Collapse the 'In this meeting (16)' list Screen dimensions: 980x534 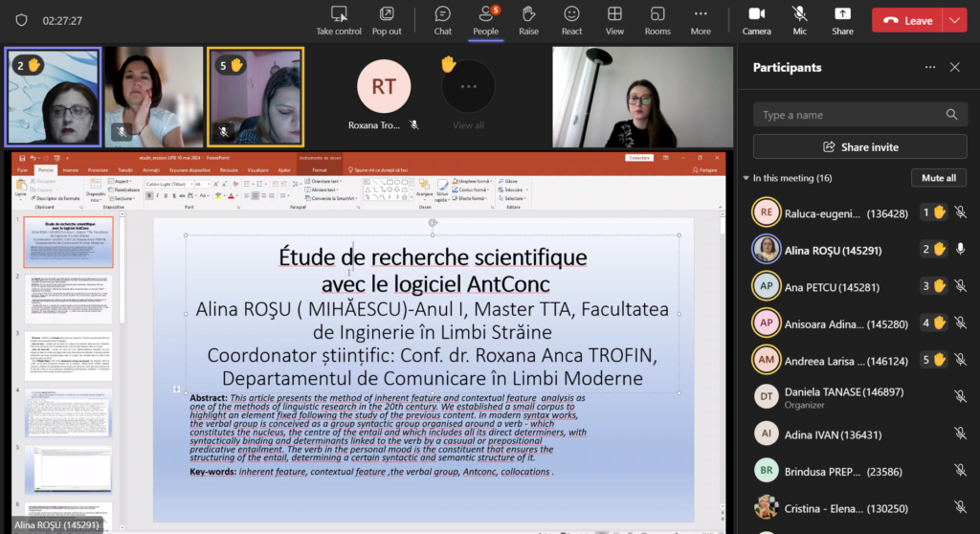(746, 178)
